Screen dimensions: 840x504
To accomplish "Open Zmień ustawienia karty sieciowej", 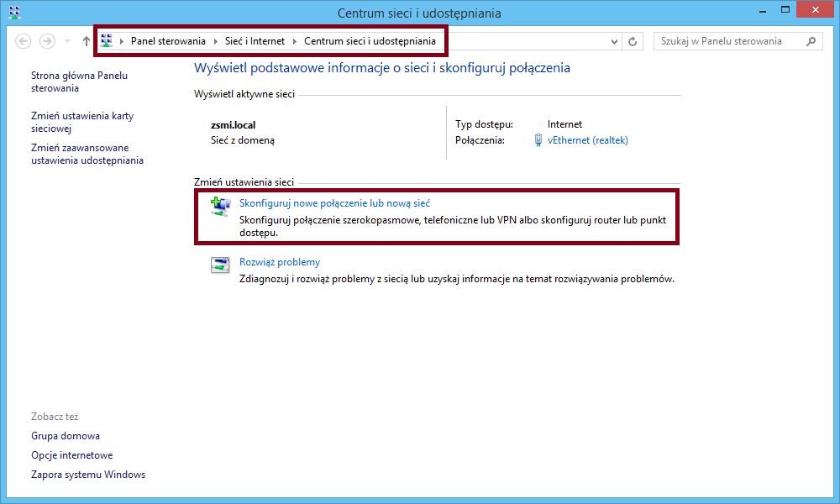I will click(x=82, y=122).
